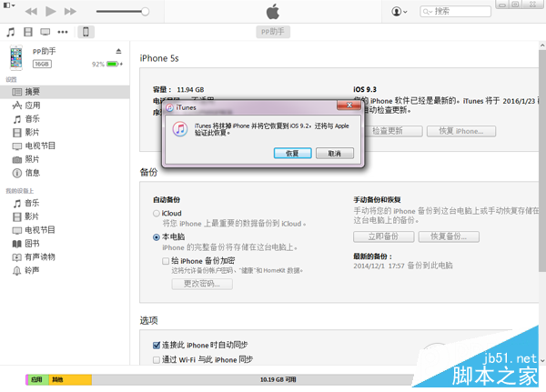Click 检查更新 button
This screenshot has height=392, width=546.
coord(393,131)
